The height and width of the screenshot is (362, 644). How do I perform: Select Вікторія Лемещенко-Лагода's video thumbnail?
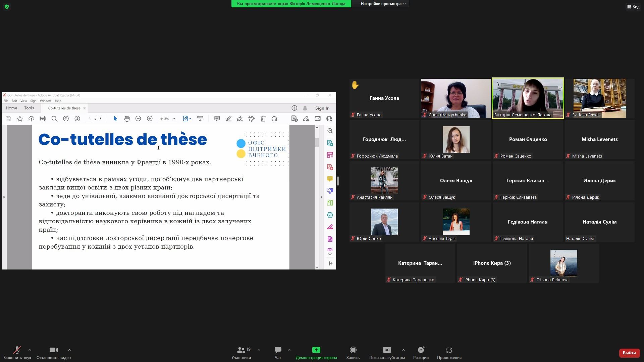coord(528,98)
